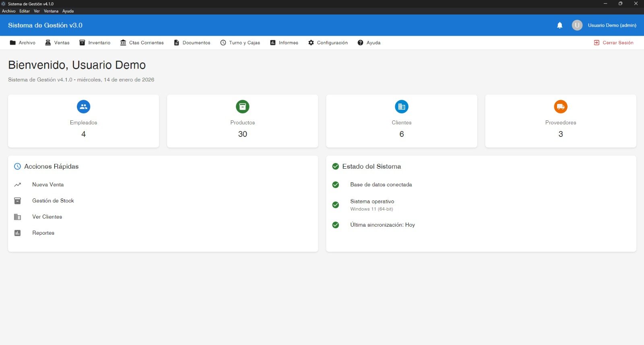Open Ctas Corrientes in the navigation bar

pos(142,43)
